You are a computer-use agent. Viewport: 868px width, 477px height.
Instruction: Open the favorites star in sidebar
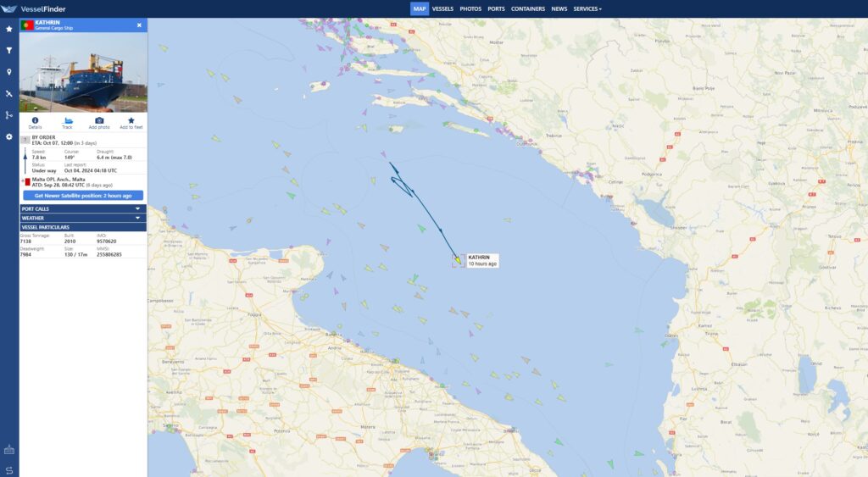(x=8, y=29)
